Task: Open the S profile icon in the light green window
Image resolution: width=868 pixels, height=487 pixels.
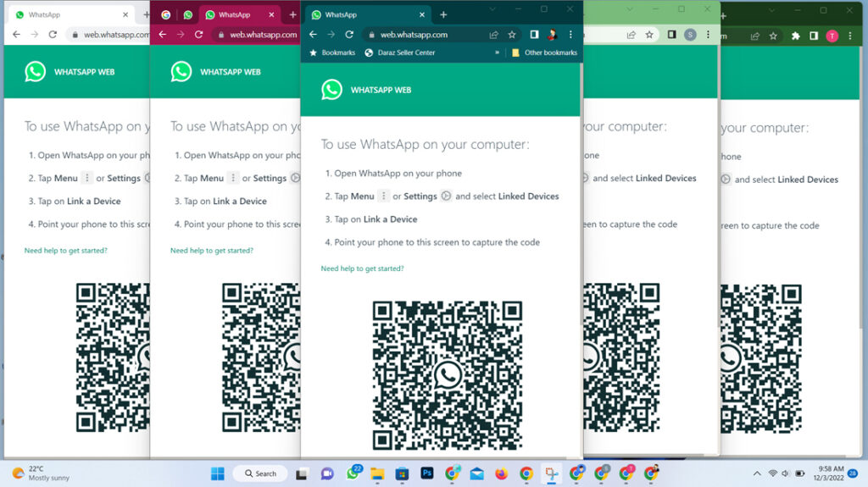Action: coord(690,35)
